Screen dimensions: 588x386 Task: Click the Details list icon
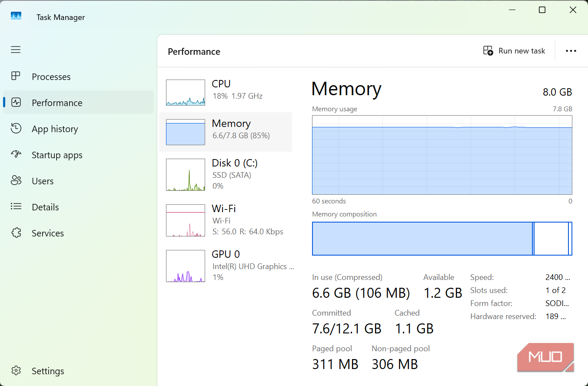click(x=16, y=207)
